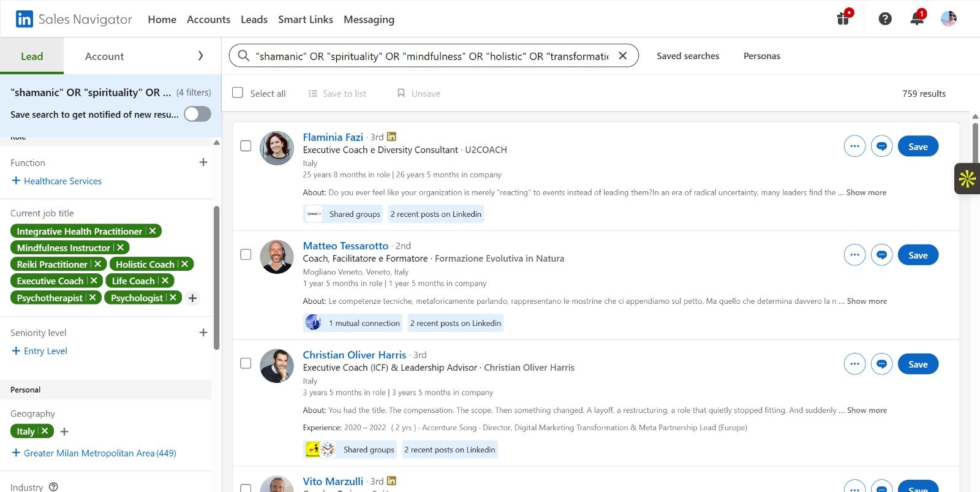Message Matteo Tessarotto via chat icon
980x492 pixels.
tap(881, 254)
